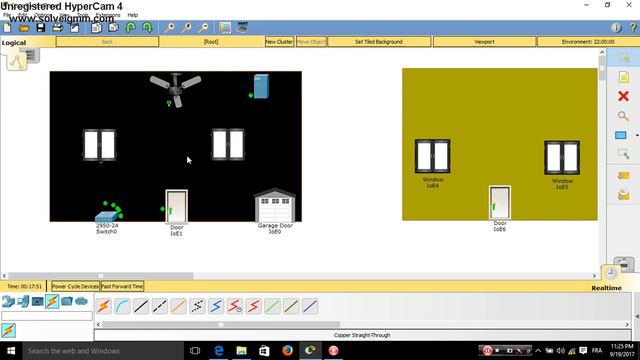Select the Miscellaneous folder category icon
The width and height of the screenshot is (640, 360).
tap(67, 302)
